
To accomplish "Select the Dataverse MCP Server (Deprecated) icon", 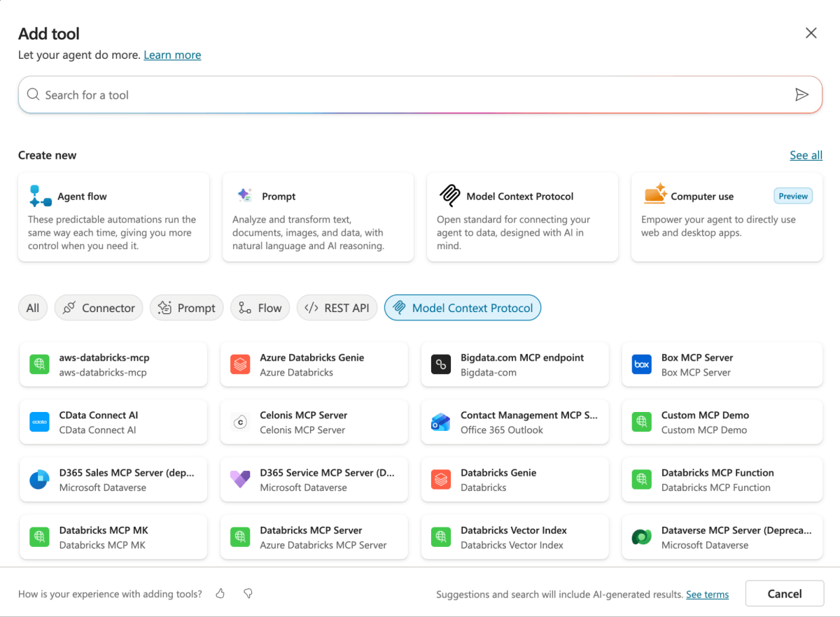I will pos(641,537).
